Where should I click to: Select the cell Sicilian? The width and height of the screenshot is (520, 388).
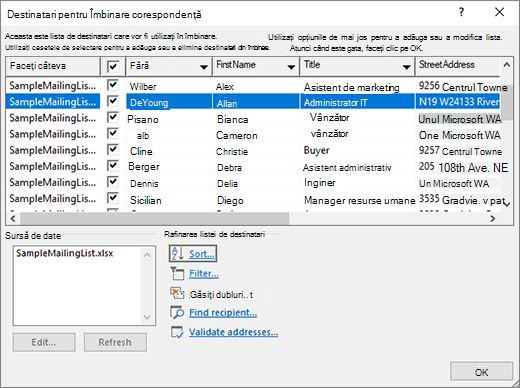pyautogui.click(x=169, y=200)
